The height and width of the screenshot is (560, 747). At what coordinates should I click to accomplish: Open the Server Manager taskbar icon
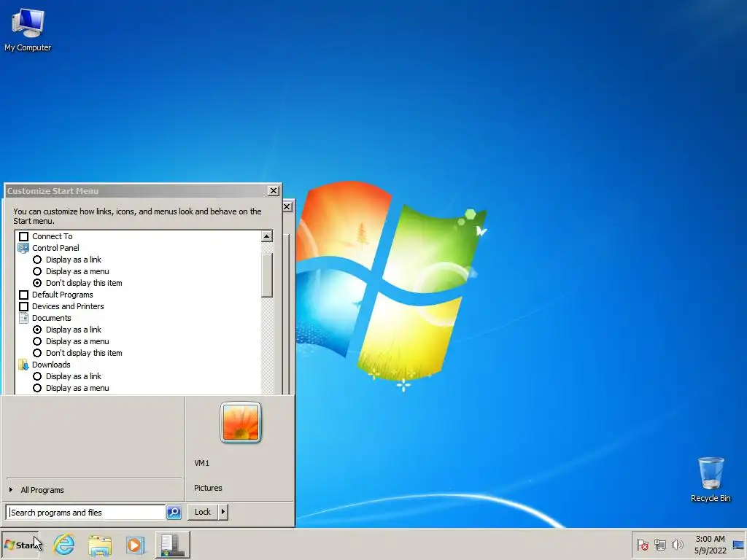coord(172,545)
